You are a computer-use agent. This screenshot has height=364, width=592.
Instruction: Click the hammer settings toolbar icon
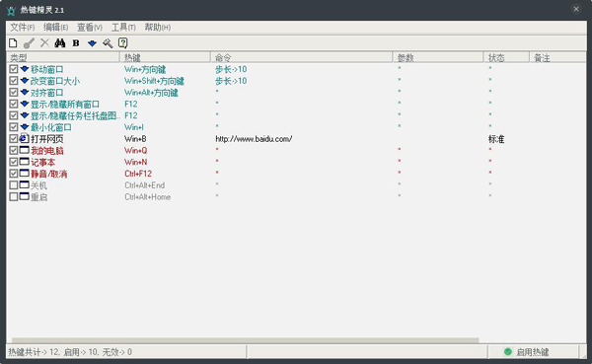click(108, 43)
